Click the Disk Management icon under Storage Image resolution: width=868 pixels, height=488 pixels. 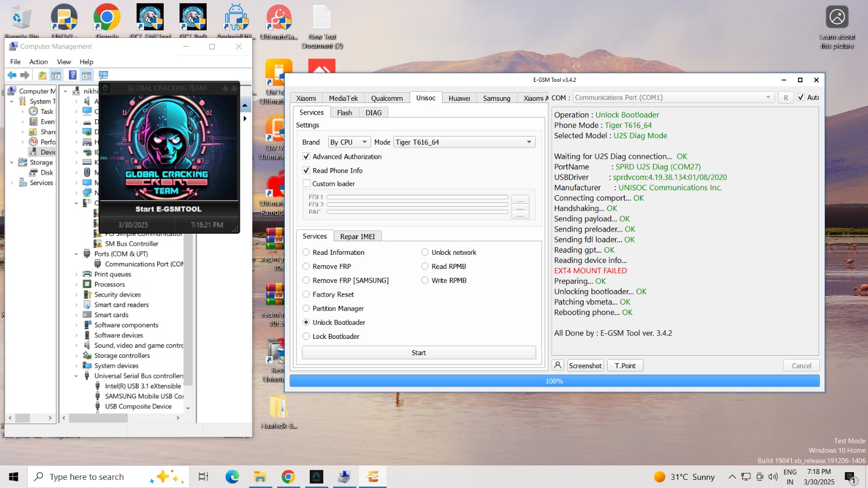pyautogui.click(x=33, y=172)
